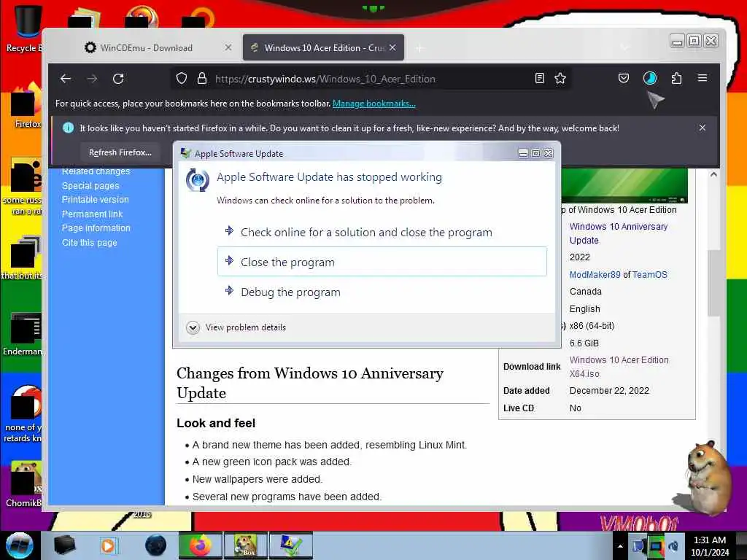Click the page scrollbar up arrow

point(713,174)
